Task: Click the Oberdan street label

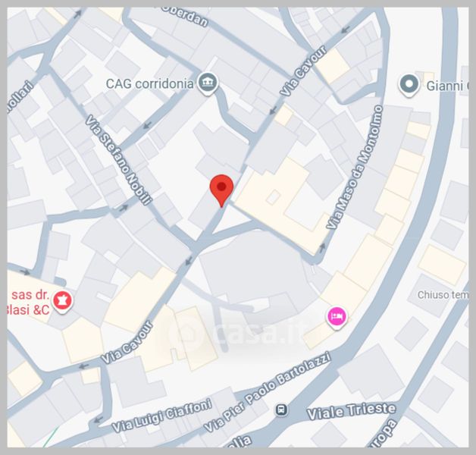Action: click(x=185, y=16)
